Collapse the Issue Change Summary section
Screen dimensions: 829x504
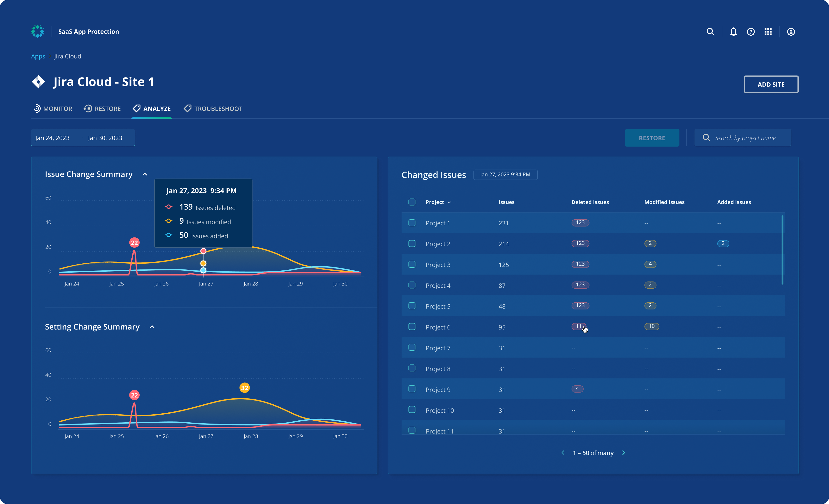tap(145, 174)
